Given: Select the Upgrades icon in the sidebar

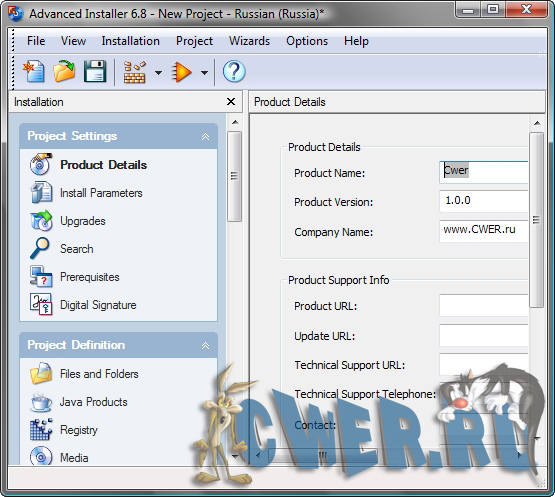Looking at the screenshot, I should (41, 221).
